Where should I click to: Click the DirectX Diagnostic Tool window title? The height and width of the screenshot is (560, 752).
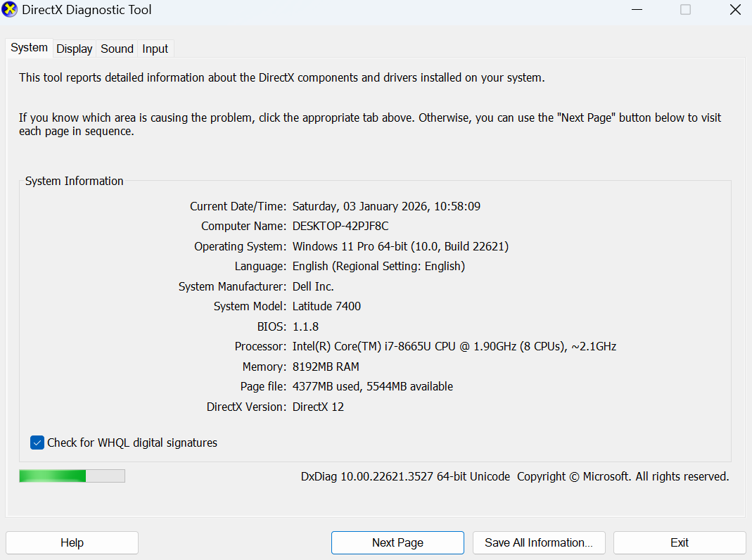point(87,10)
